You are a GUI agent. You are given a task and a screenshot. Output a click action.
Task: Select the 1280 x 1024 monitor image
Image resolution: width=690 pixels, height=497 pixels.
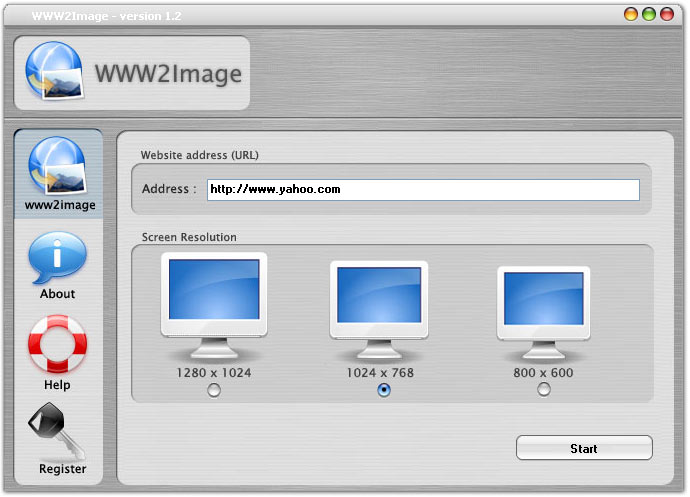214,305
